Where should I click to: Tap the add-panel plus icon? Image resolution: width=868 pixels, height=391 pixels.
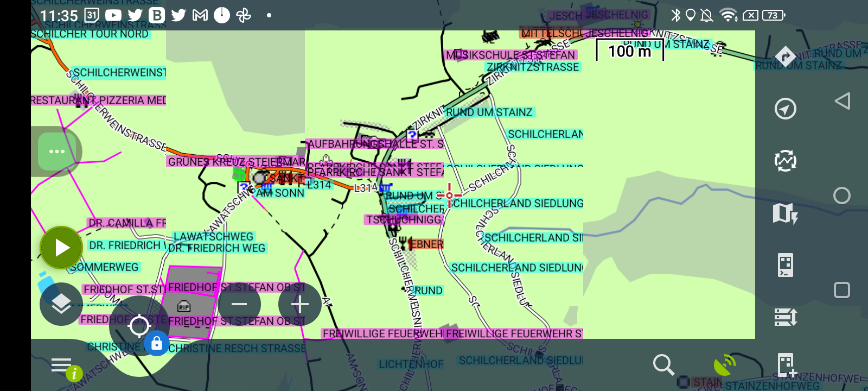[x=786, y=365]
